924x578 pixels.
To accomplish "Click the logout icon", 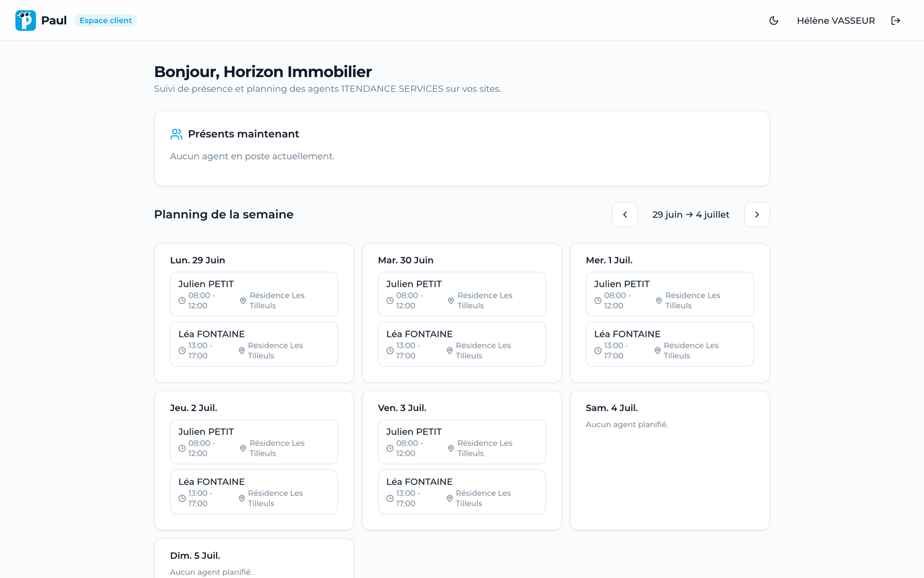I will 896,20.
